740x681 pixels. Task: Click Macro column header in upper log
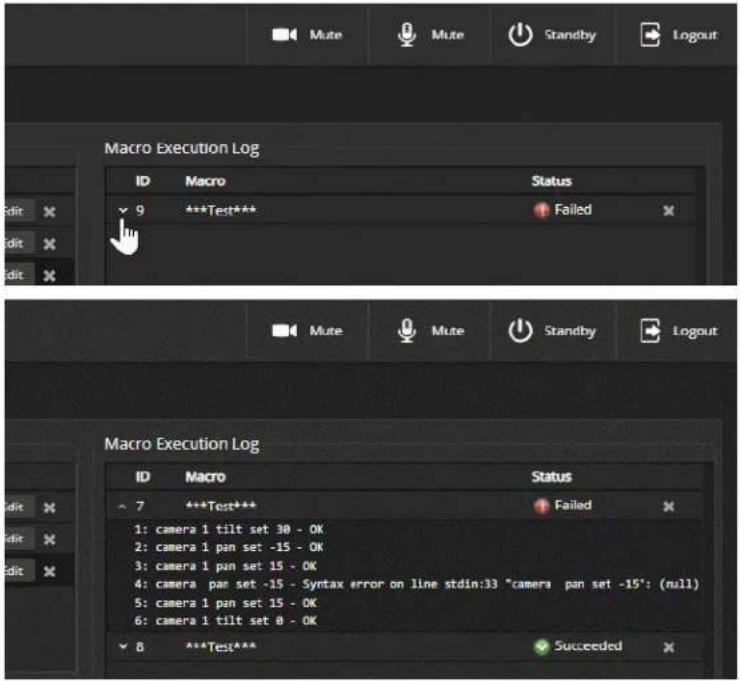205,181
